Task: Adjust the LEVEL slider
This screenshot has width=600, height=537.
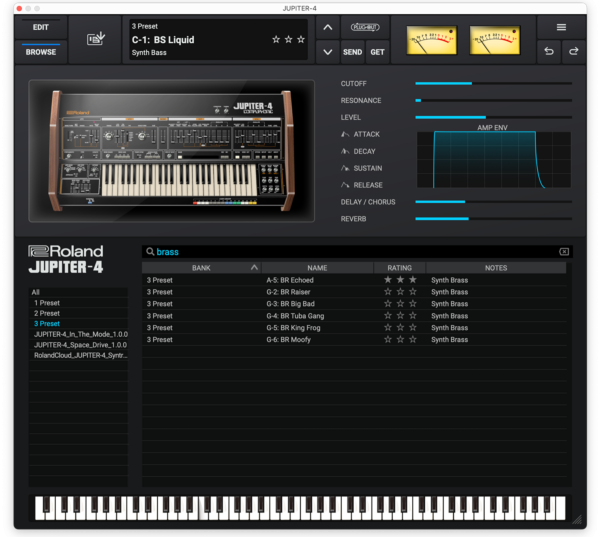Action: (493, 117)
